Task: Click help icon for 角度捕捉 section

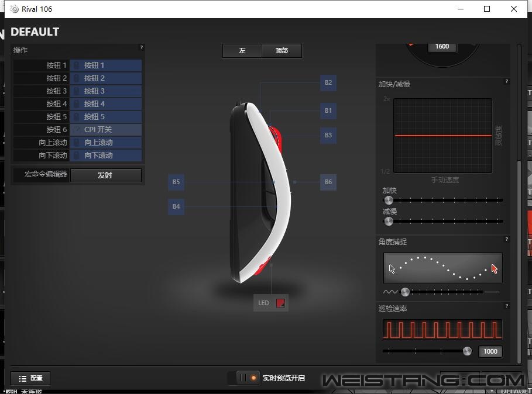Action: tap(506, 239)
